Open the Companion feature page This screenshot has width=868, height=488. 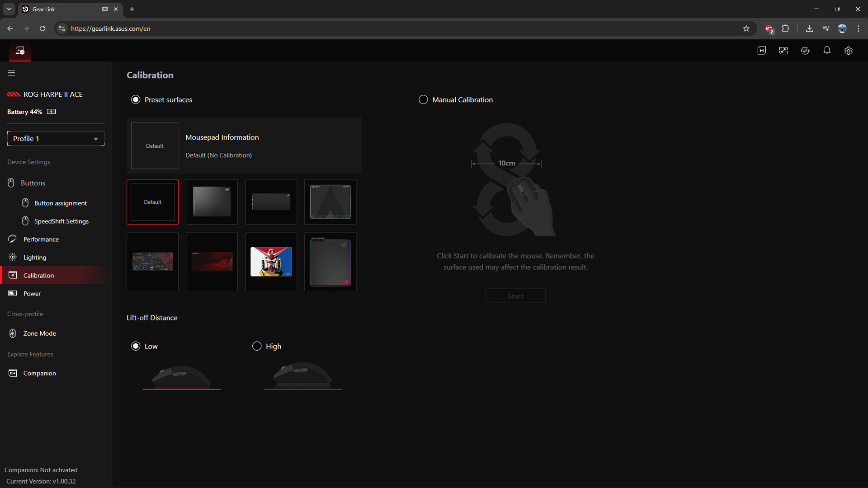[40, 373]
